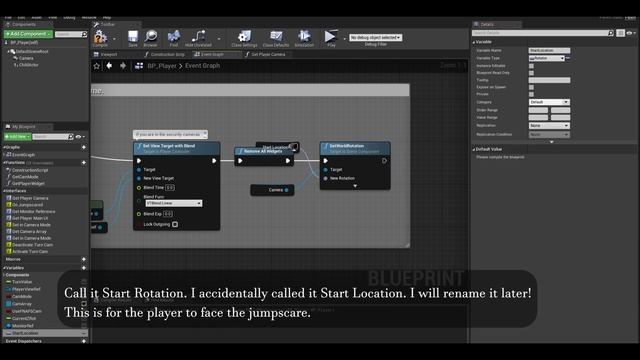This screenshot has width=640, height=360.
Task: Click the Variable Name field
Action: tap(549, 51)
